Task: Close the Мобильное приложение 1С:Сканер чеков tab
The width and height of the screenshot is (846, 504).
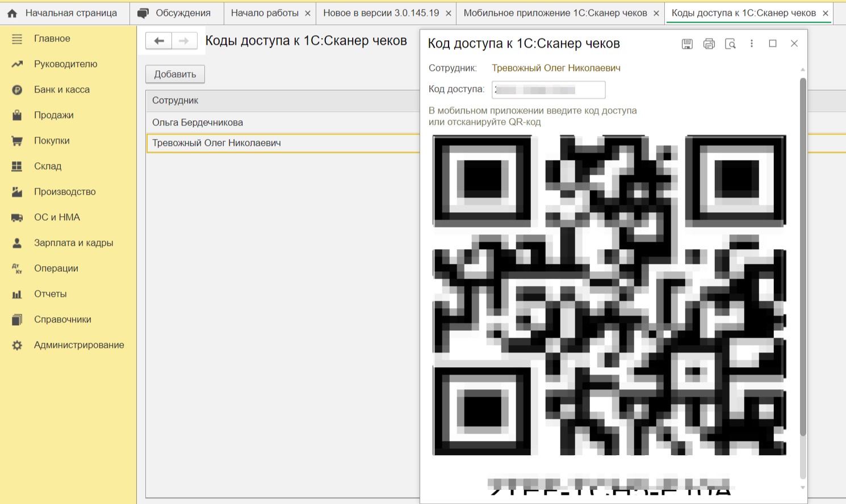Action: [x=656, y=13]
